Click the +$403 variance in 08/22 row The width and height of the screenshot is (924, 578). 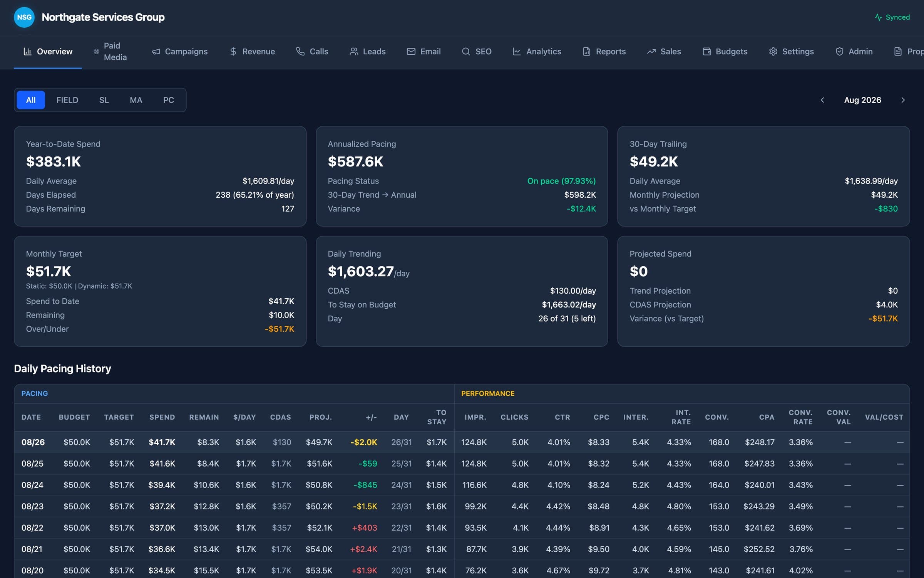(x=365, y=528)
